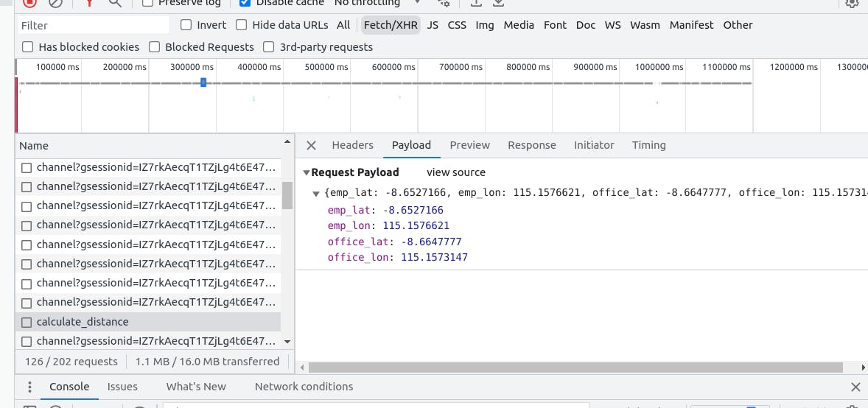Image resolution: width=868 pixels, height=408 pixels.
Task: Enable the 3rd-party requests checkbox
Action: (268, 47)
